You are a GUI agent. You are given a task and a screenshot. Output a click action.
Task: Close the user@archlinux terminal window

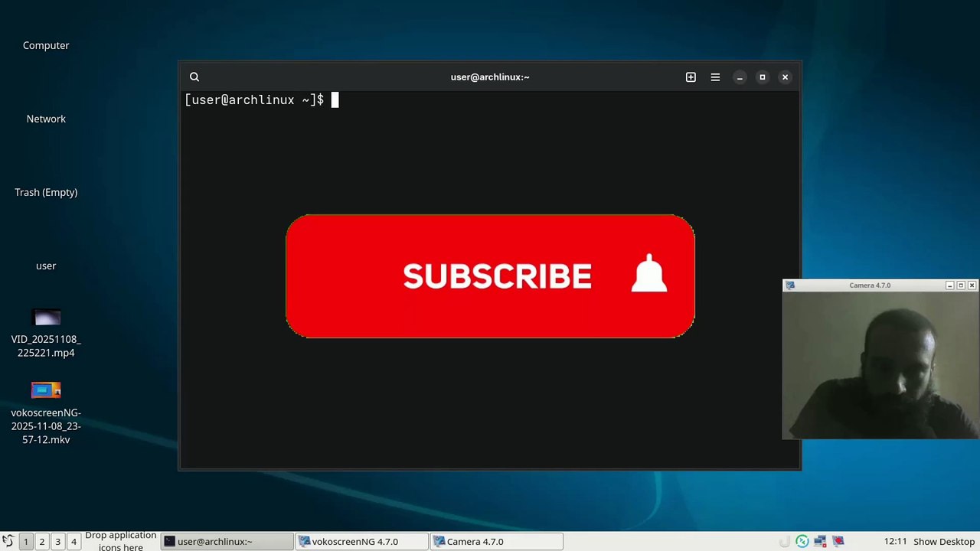pos(785,77)
